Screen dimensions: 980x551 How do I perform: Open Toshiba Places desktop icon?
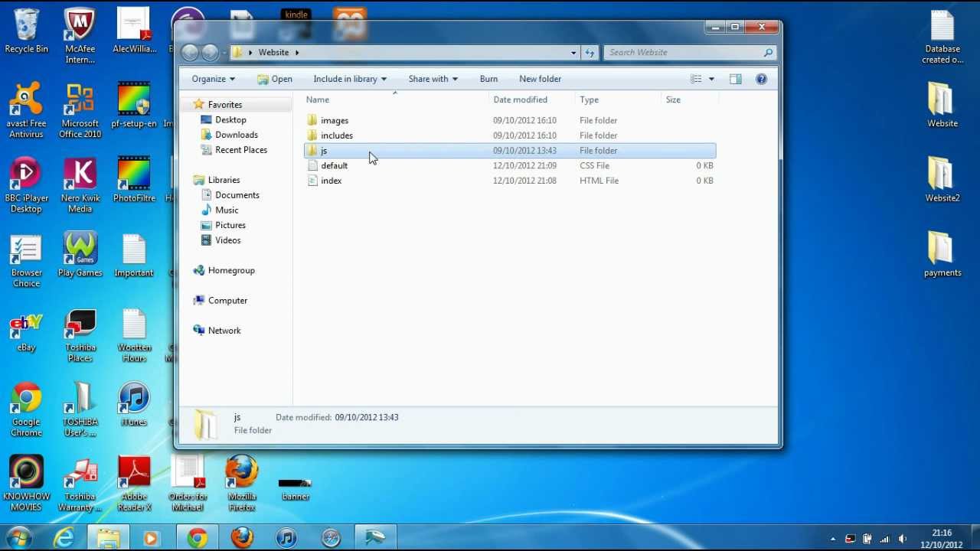(80, 335)
